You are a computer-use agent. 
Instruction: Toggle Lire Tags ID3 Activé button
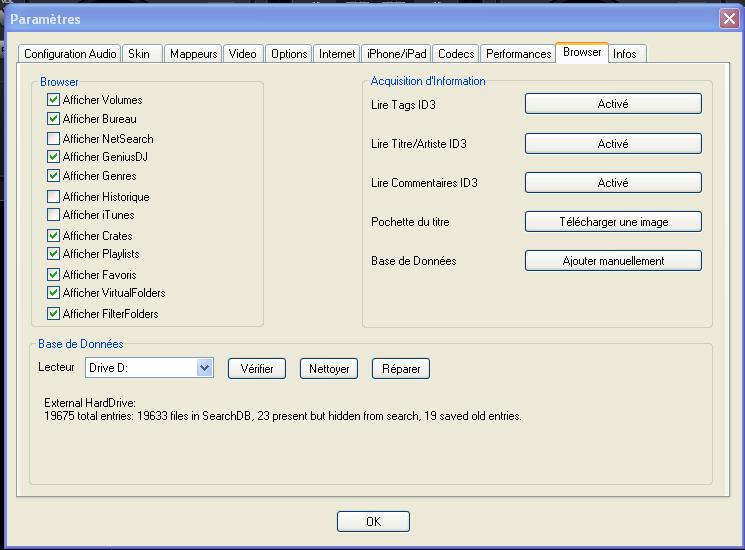point(613,104)
